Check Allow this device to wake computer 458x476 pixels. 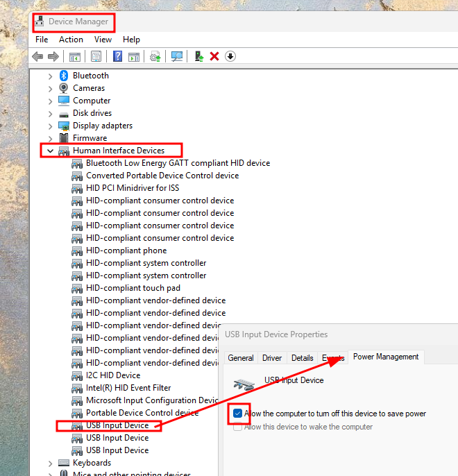point(238,427)
